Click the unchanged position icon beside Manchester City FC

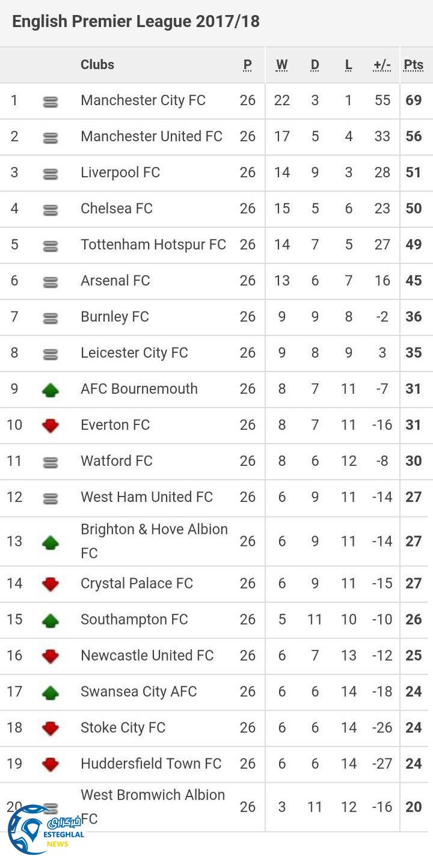point(51,102)
